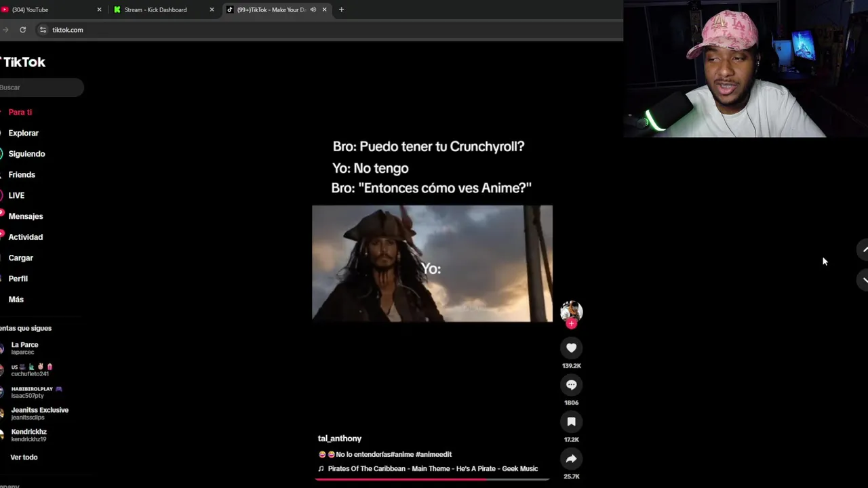
Task: Click the TikTok logo
Action: click(x=23, y=62)
